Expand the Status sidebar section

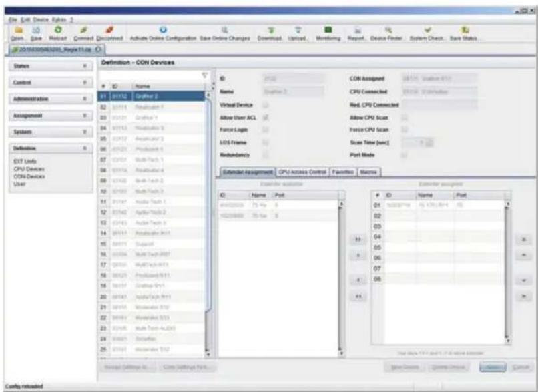click(x=51, y=66)
